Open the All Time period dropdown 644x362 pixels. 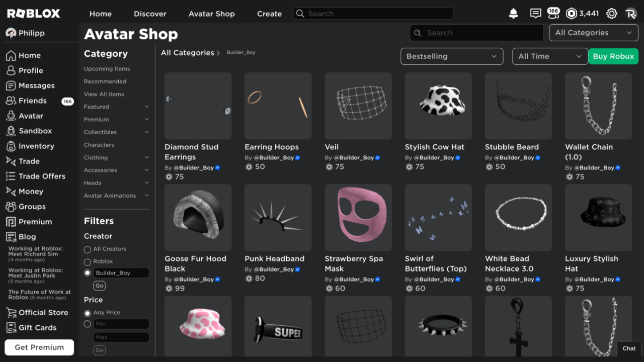550,56
